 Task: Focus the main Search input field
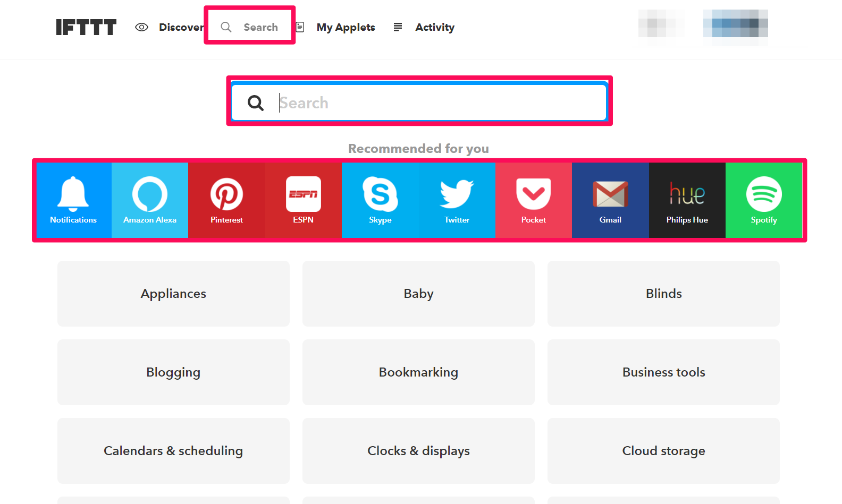(419, 101)
